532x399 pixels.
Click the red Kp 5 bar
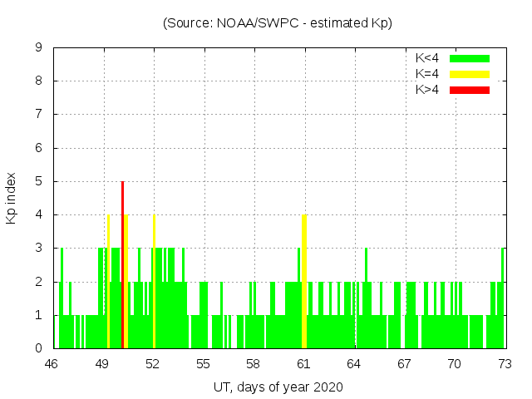pyautogui.click(x=122, y=264)
